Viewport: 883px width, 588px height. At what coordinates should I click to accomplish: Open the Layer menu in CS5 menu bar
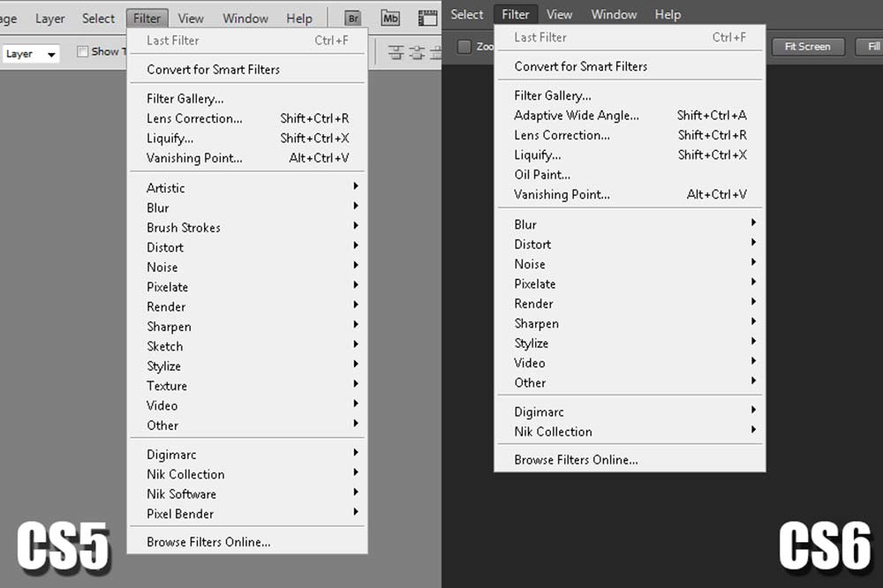(x=49, y=19)
